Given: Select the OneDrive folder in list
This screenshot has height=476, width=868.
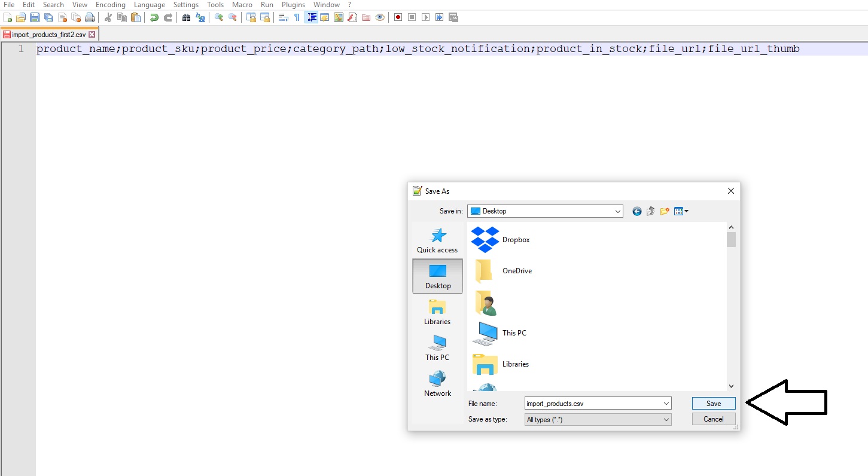Looking at the screenshot, I should pyautogui.click(x=502, y=271).
